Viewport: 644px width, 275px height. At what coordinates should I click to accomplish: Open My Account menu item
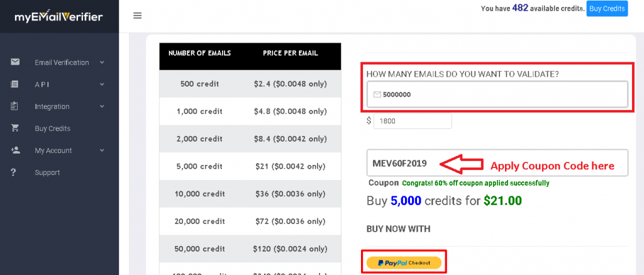(53, 150)
